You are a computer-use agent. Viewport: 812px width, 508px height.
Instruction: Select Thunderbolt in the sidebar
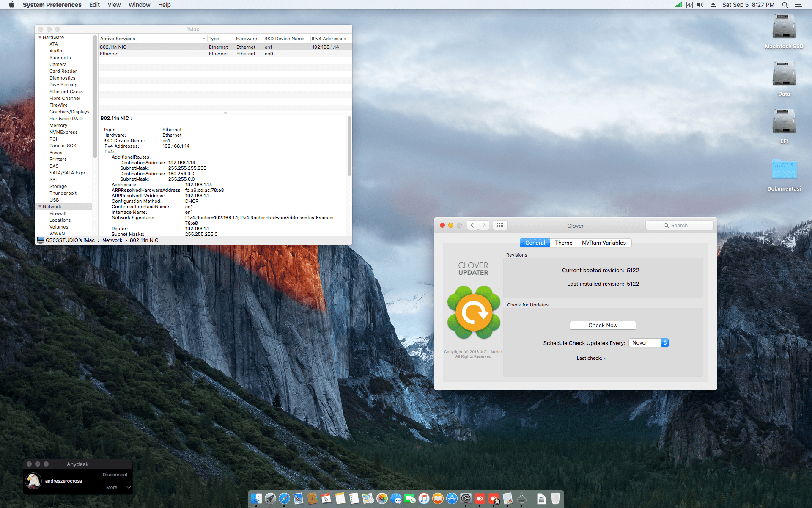point(63,193)
